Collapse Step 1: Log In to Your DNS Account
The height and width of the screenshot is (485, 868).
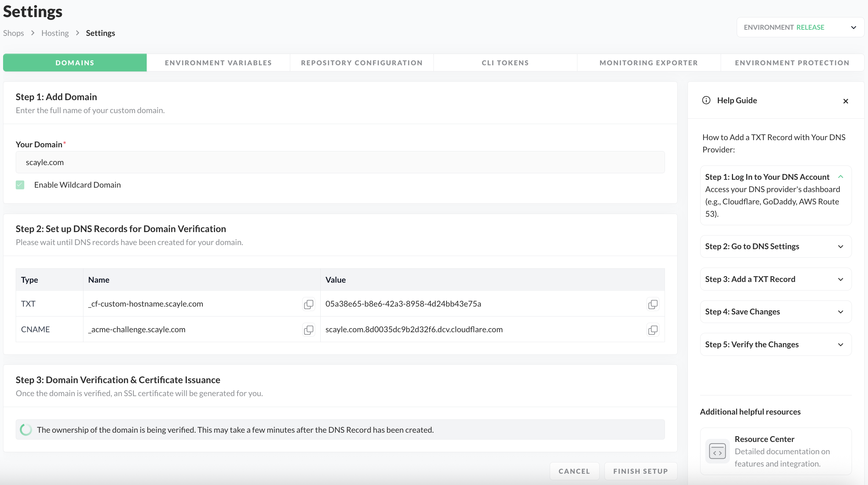pyautogui.click(x=841, y=177)
